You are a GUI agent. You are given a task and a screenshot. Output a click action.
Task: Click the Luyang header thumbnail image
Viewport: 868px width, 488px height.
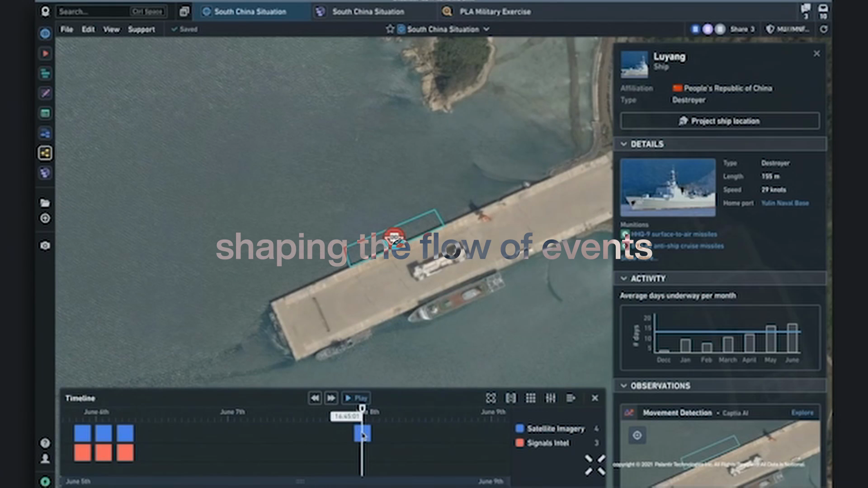(x=634, y=64)
